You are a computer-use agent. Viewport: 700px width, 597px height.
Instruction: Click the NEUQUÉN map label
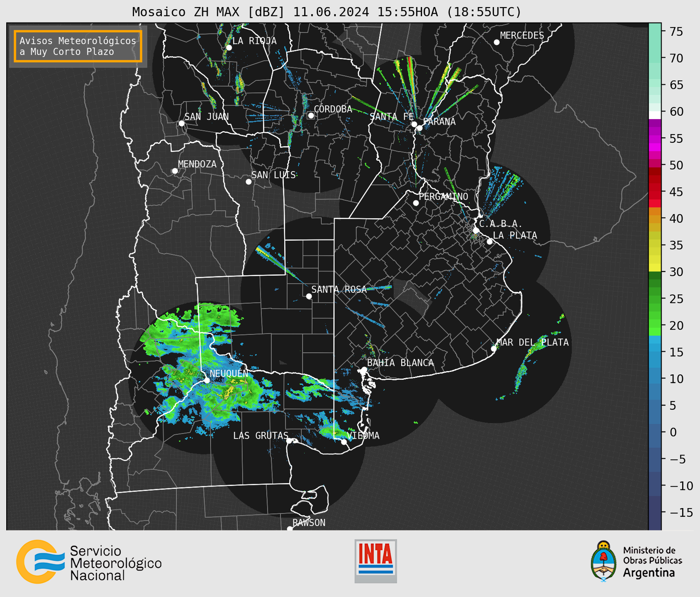(229, 374)
